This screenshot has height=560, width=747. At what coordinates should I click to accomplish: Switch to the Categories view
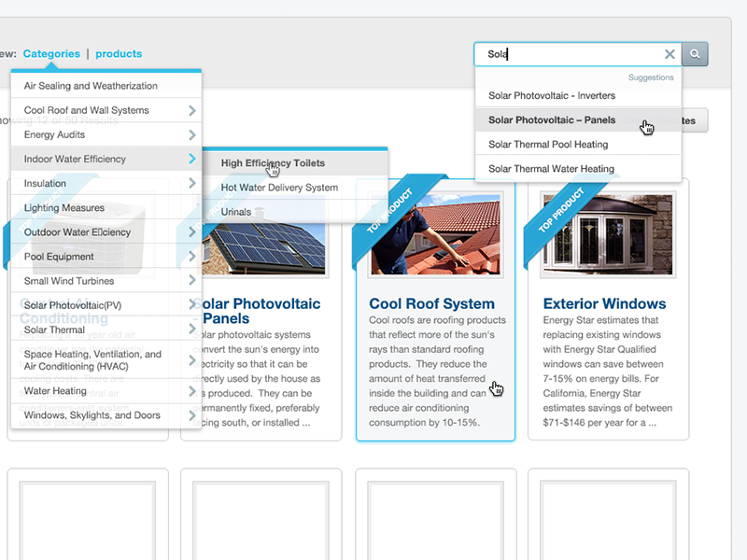[51, 54]
